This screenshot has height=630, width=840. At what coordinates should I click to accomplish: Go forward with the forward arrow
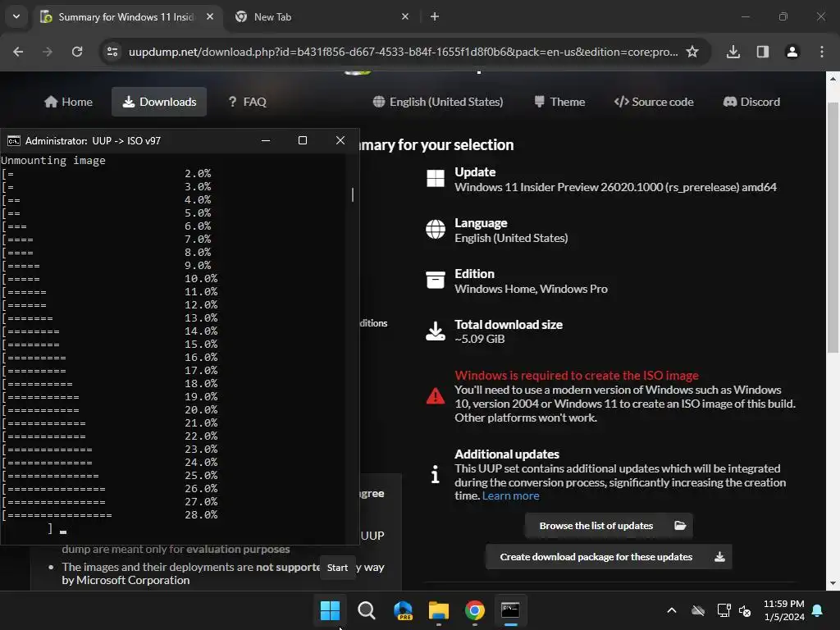tap(48, 52)
